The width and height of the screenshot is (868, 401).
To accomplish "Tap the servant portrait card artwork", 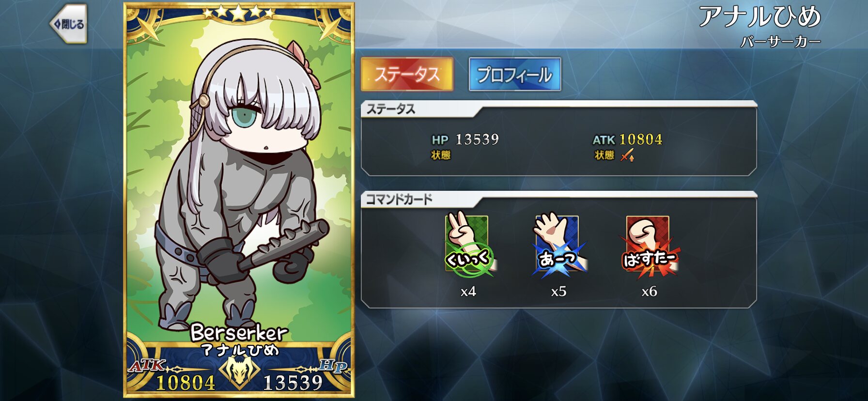I will (239, 194).
